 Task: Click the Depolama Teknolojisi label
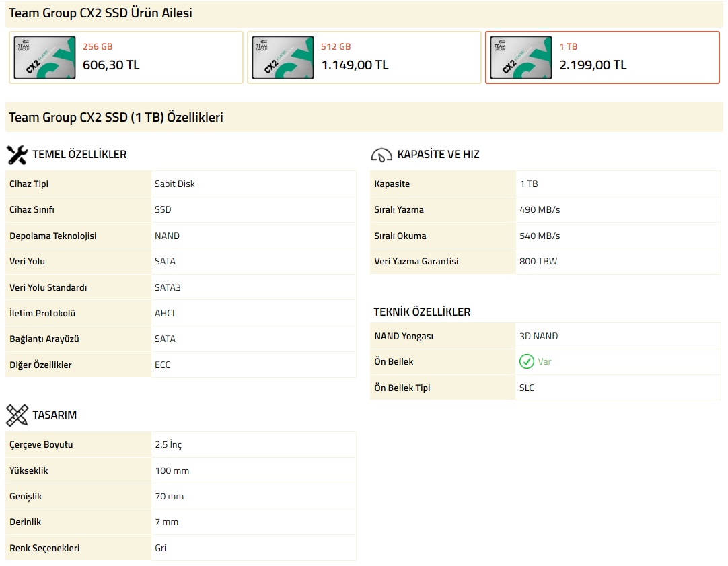(x=53, y=236)
